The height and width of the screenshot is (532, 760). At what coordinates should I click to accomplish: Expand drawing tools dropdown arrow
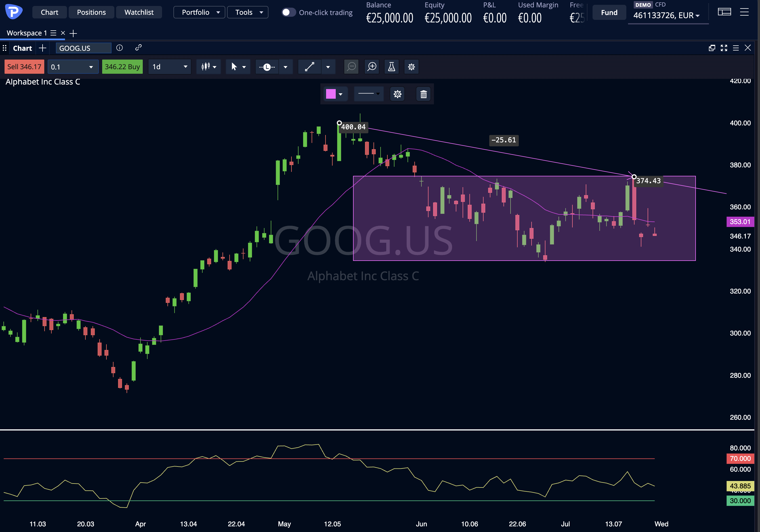(x=328, y=67)
